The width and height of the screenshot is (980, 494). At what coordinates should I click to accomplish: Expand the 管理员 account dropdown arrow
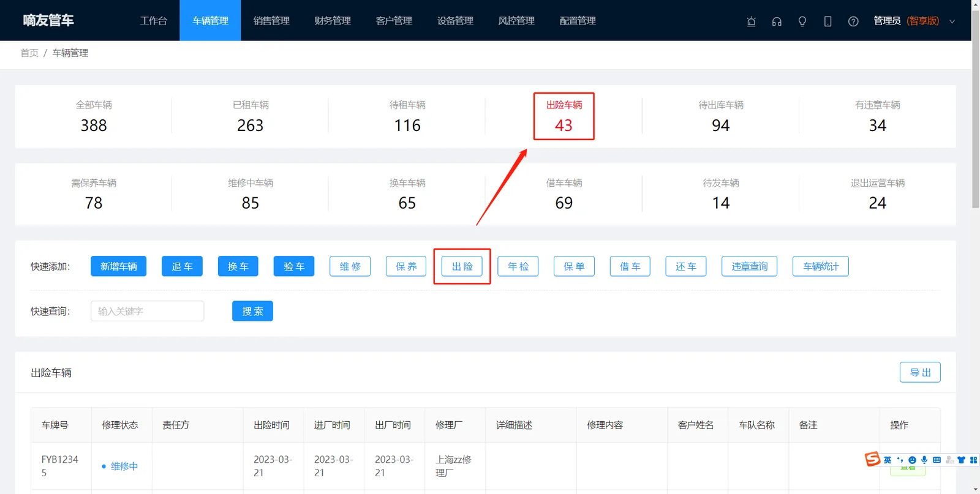click(x=952, y=21)
